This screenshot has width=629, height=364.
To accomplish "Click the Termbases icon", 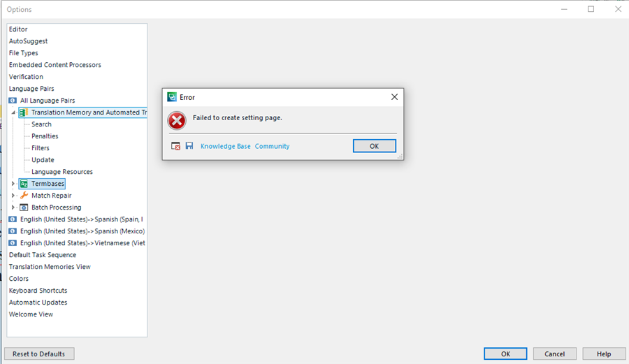I will pyautogui.click(x=24, y=184).
